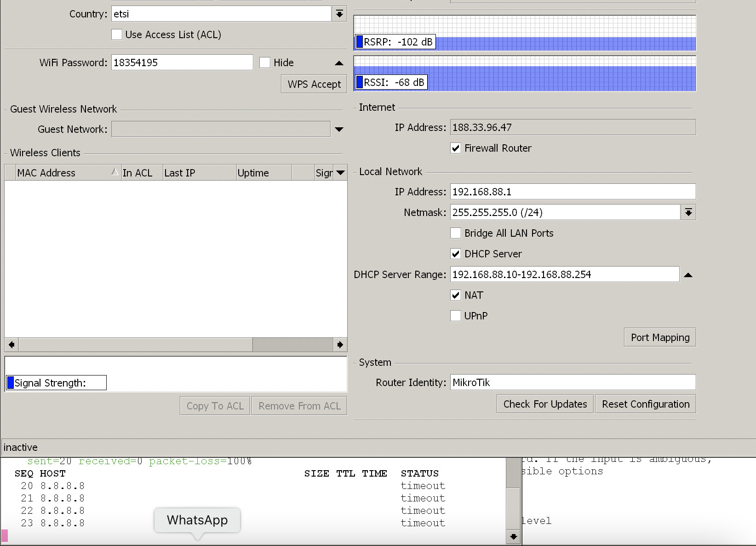Click Copy To ACL
The height and width of the screenshot is (546, 756).
pyautogui.click(x=215, y=405)
